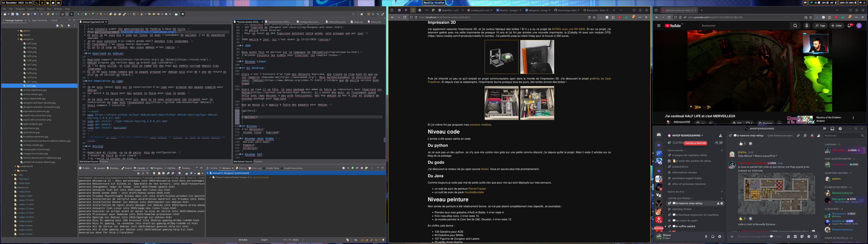Click the dungeon map image in chat
This screenshot has height=244, width=868.
point(776,194)
